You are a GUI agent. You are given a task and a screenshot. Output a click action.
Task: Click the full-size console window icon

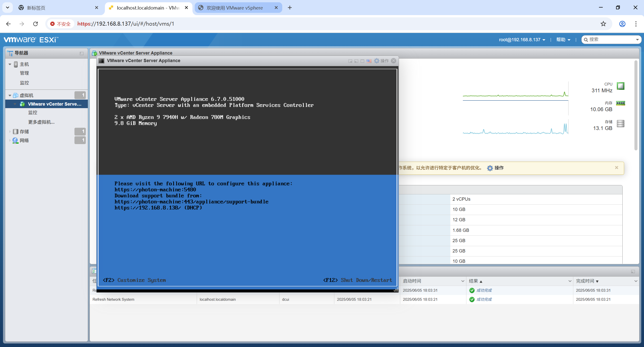(x=362, y=61)
